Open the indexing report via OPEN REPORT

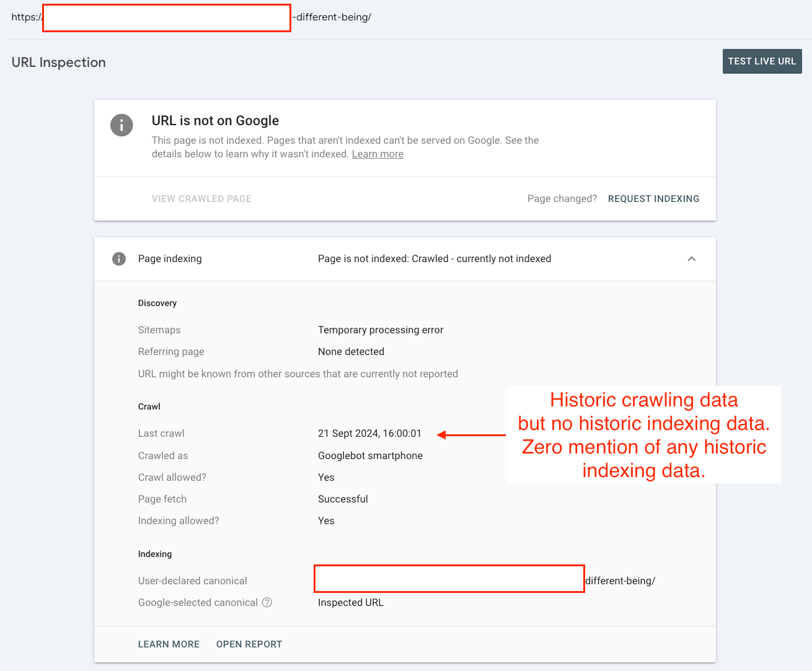(x=249, y=644)
